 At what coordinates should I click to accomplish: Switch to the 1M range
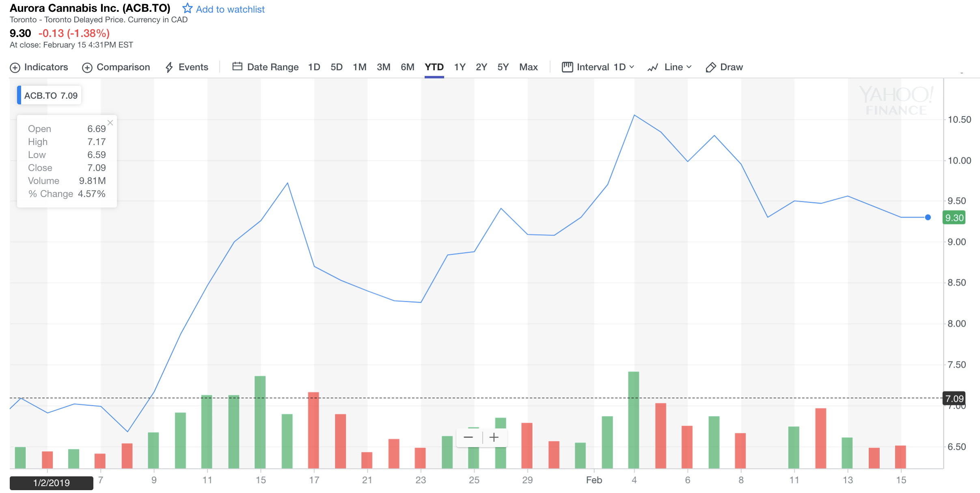(359, 67)
